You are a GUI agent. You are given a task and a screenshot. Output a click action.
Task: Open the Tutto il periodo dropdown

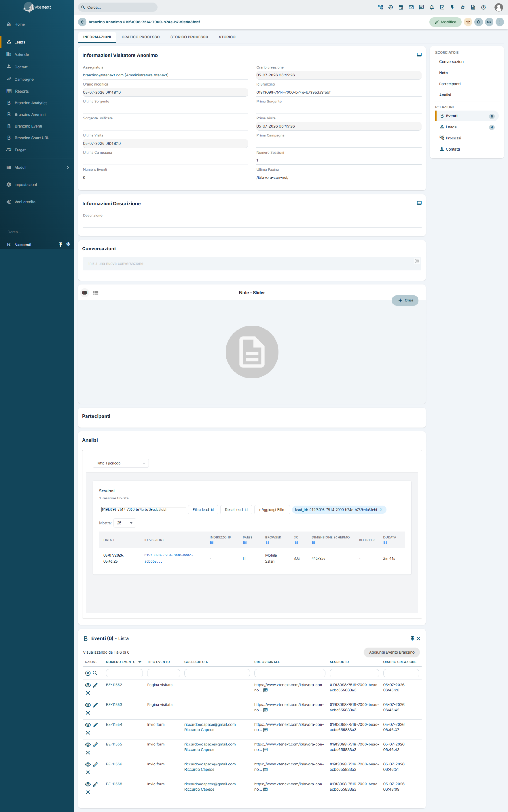click(x=121, y=463)
